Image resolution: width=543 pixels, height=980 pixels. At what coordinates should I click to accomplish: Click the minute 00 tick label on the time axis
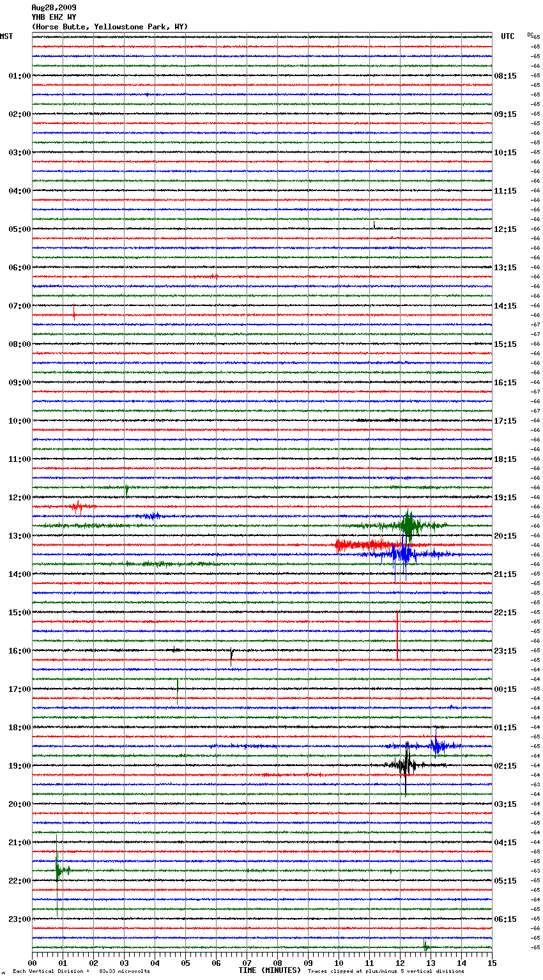32,963
